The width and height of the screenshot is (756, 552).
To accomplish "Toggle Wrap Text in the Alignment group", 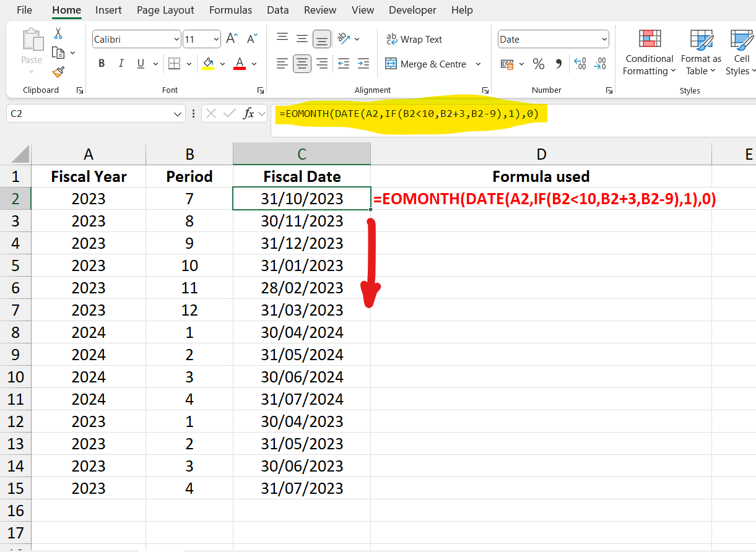I will [414, 39].
